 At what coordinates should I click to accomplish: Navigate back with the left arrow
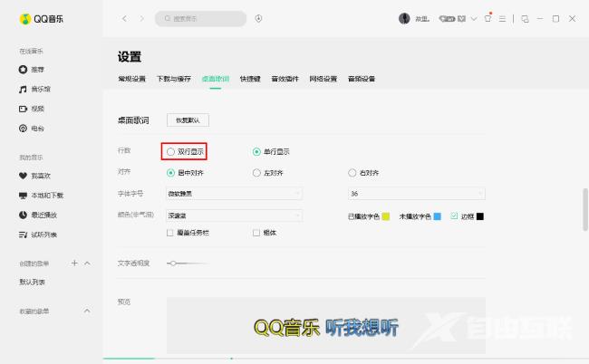(x=124, y=18)
